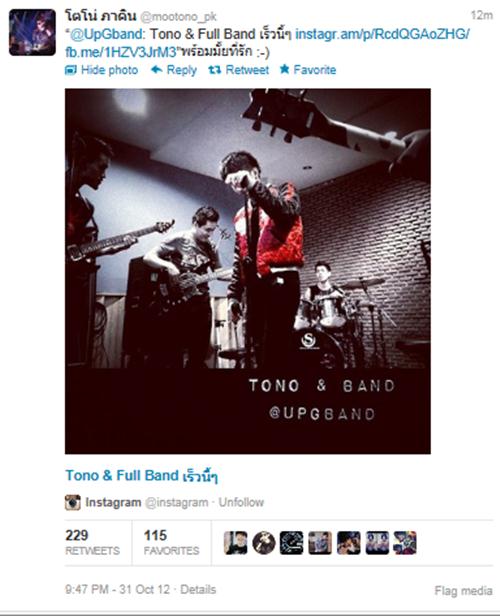The width and height of the screenshot is (500, 616).
Task: Open the @mootono_pk username handle
Action: click(178, 16)
